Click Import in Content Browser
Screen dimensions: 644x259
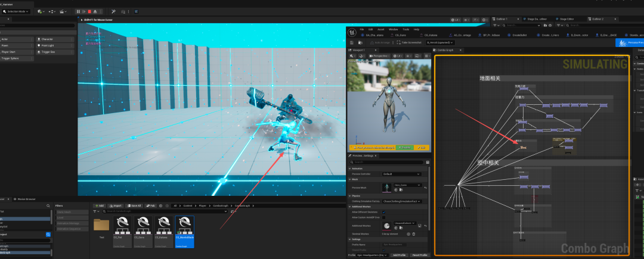116,205
